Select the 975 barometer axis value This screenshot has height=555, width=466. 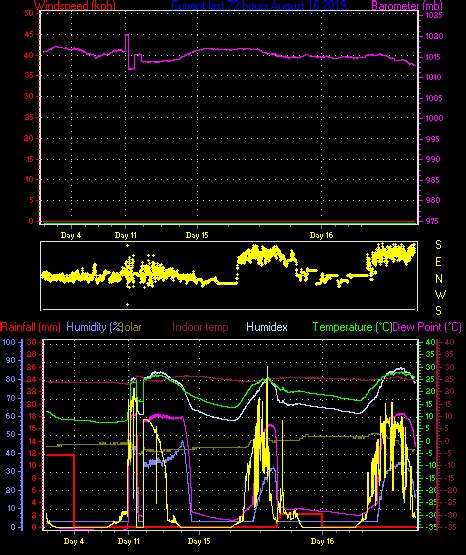[x=432, y=221]
